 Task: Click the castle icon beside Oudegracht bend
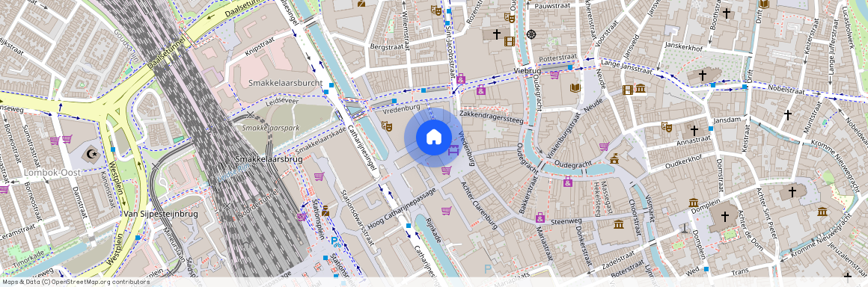[614, 158]
